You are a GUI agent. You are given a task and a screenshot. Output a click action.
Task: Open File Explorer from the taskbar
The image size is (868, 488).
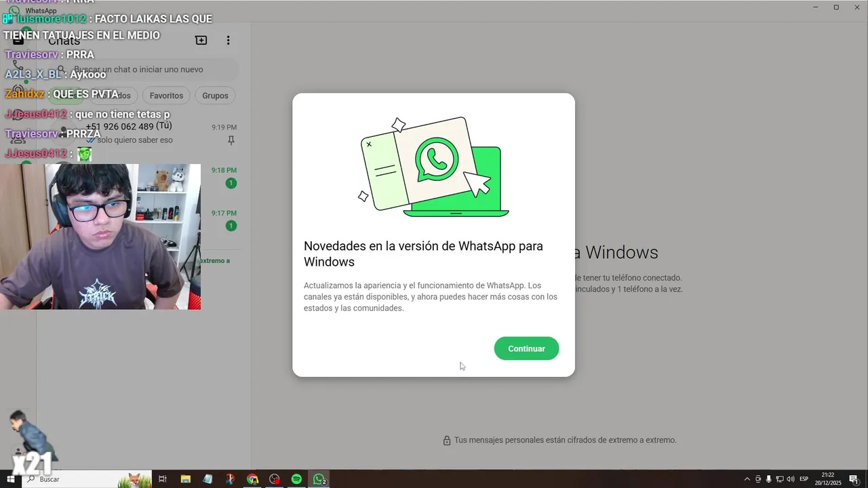(x=185, y=479)
